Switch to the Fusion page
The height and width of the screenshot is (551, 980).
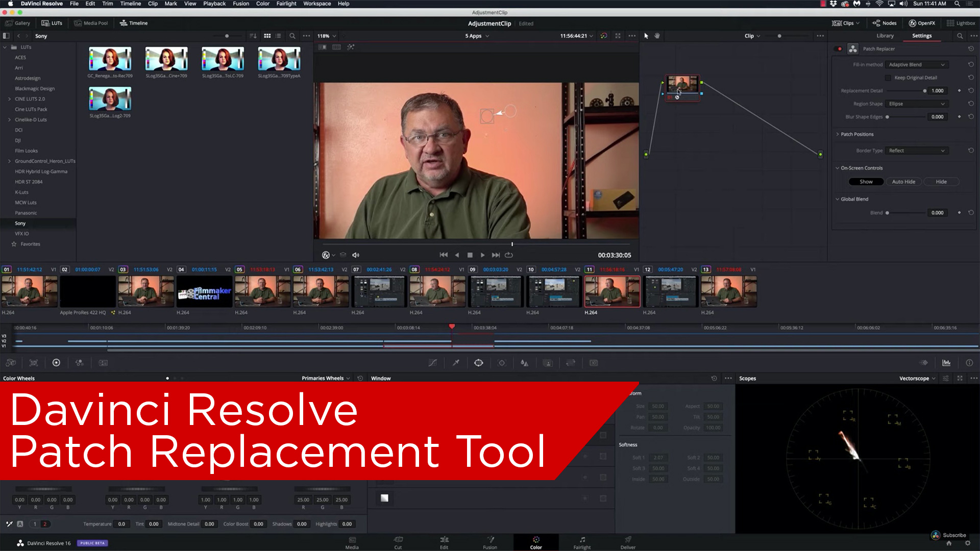pyautogui.click(x=489, y=542)
